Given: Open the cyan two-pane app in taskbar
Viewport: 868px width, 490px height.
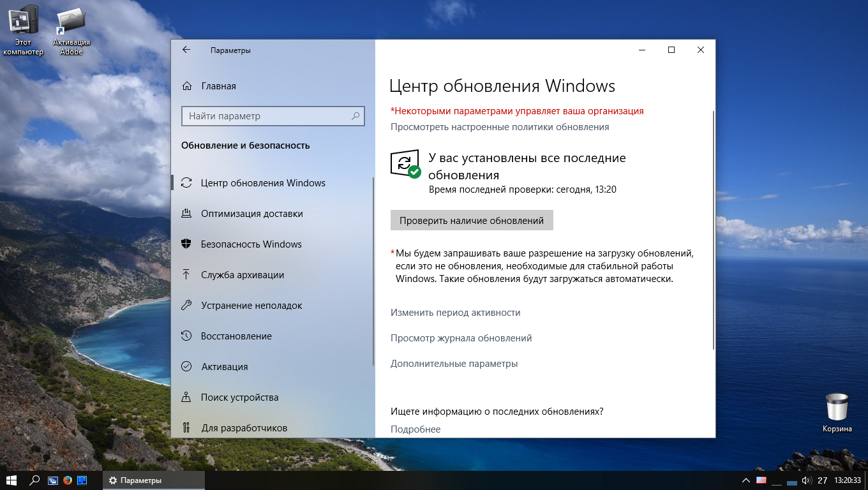Looking at the screenshot, I should (82, 480).
